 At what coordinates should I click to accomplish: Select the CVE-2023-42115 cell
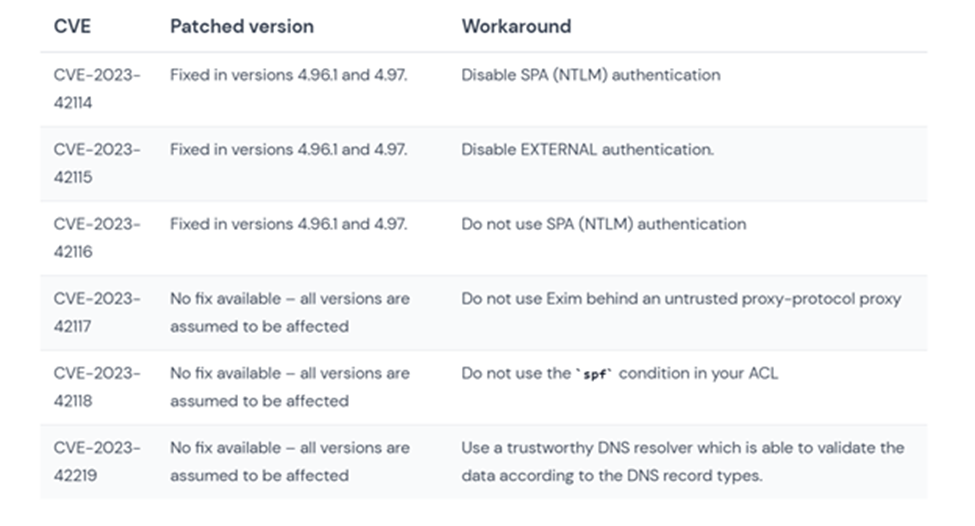coord(97,163)
